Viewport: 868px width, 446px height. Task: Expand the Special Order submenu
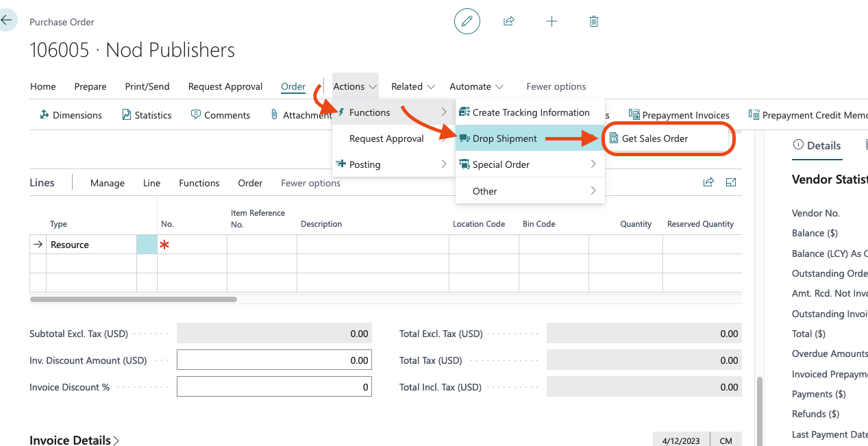(x=593, y=164)
